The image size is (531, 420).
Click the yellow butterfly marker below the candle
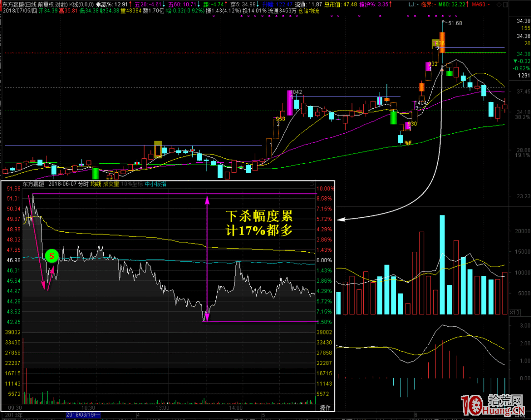(x=408, y=143)
